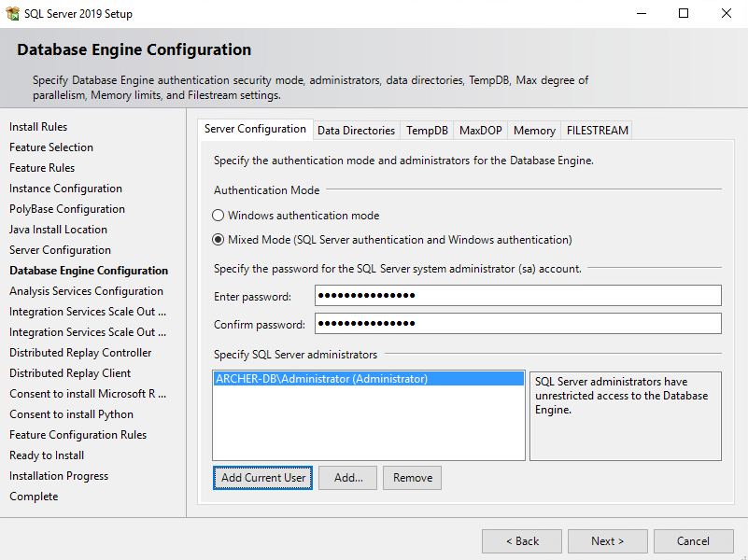Remove the selected SQL Server administrator

click(x=412, y=478)
